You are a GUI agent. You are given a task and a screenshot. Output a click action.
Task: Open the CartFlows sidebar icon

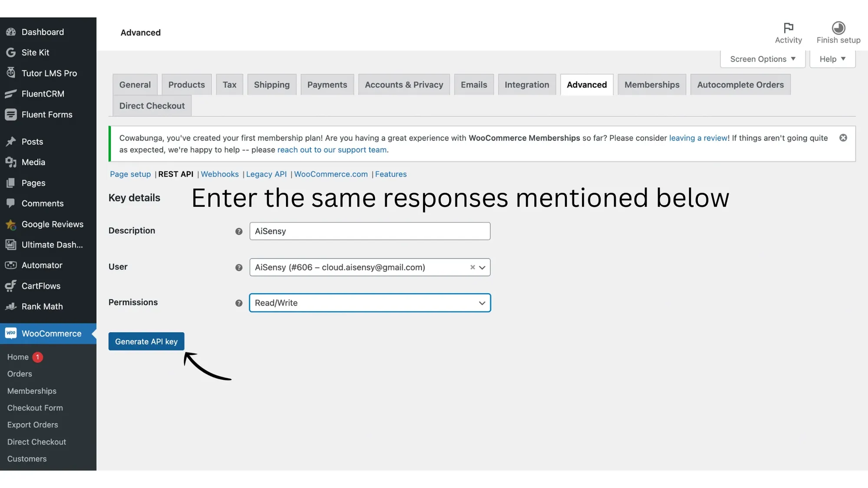coord(11,286)
